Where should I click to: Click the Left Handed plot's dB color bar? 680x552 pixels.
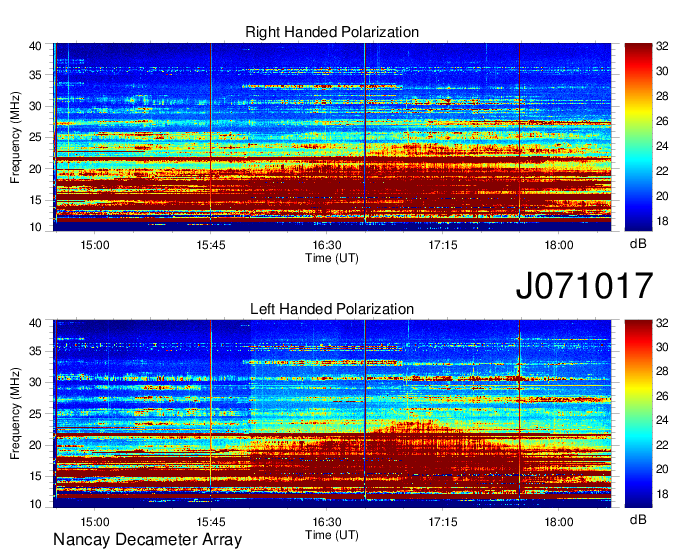(638, 414)
